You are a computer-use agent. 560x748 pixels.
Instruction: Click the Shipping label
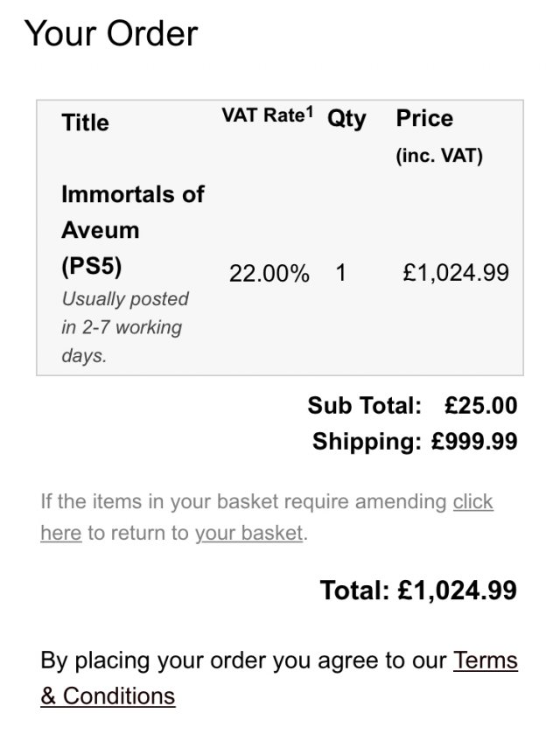click(x=366, y=442)
